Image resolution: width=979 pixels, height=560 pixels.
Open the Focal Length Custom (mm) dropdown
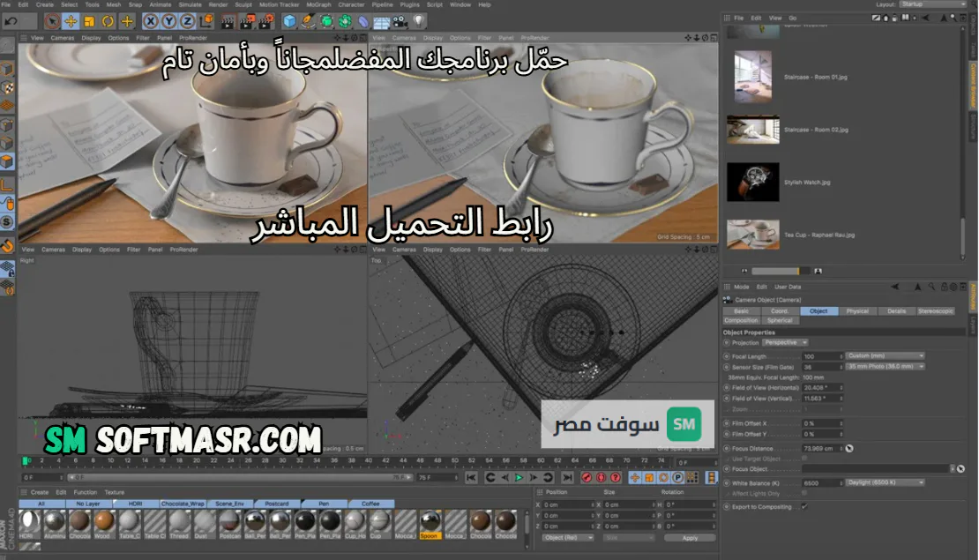[886, 356]
